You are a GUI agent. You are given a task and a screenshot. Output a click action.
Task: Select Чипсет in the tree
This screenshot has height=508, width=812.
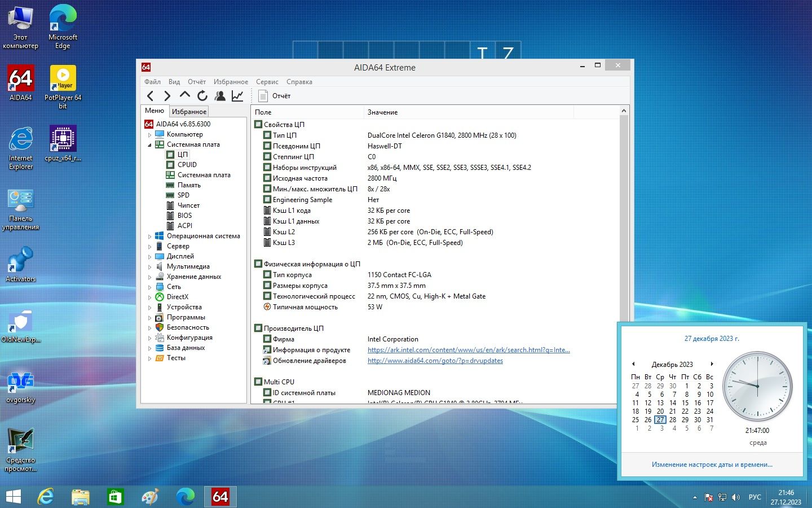tap(188, 205)
